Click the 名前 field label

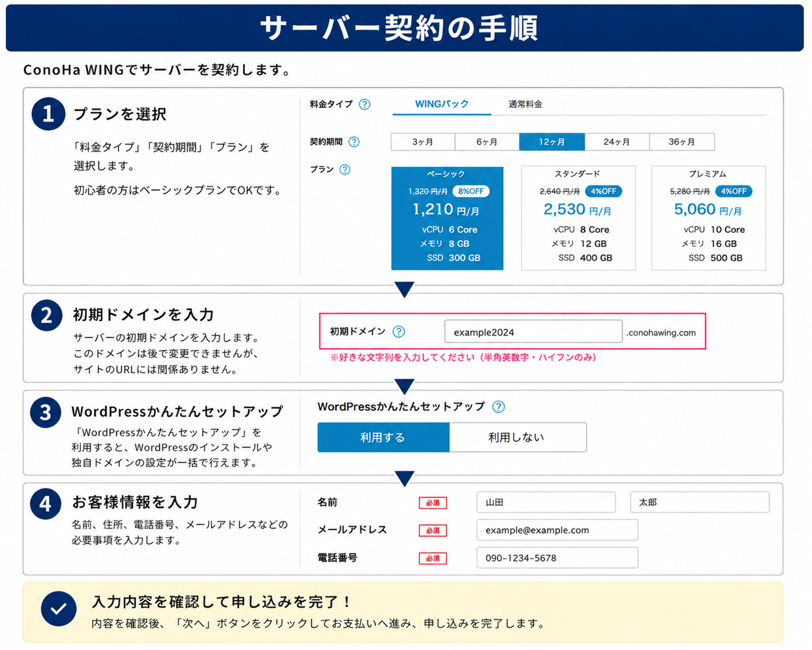(327, 502)
